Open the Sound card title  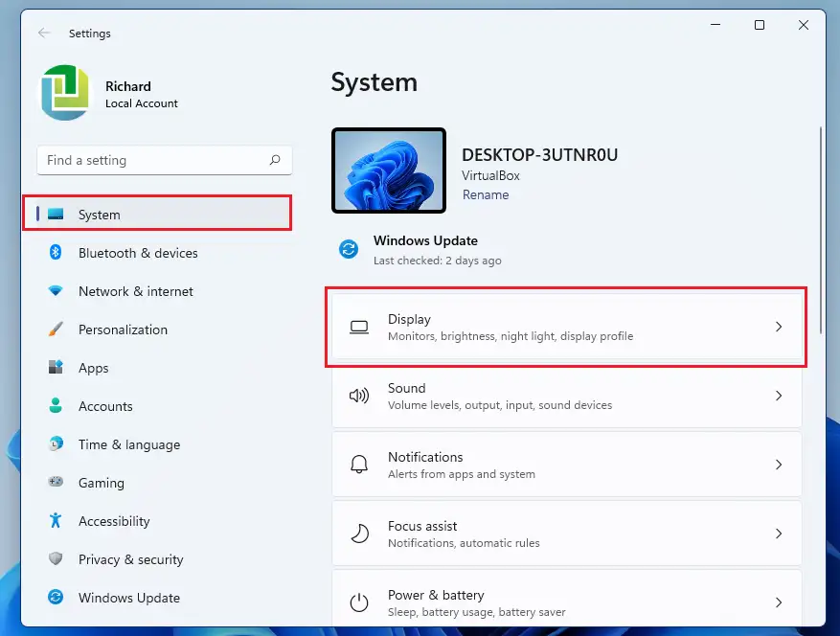pyautogui.click(x=407, y=388)
